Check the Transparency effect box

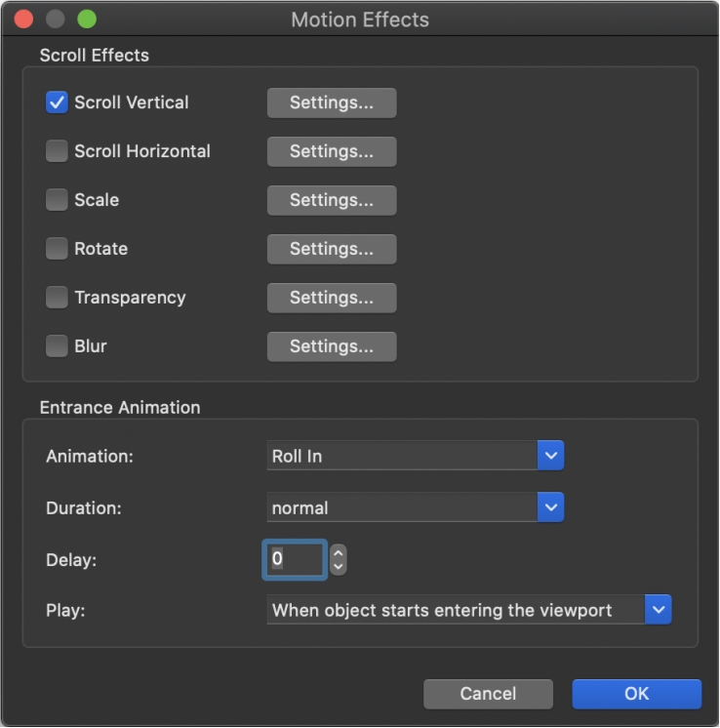point(57,298)
